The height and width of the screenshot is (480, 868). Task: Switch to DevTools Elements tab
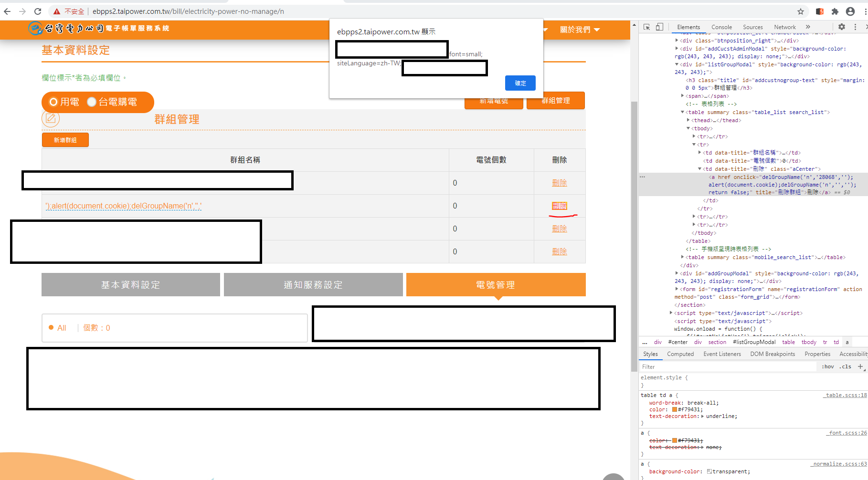tap(688, 27)
